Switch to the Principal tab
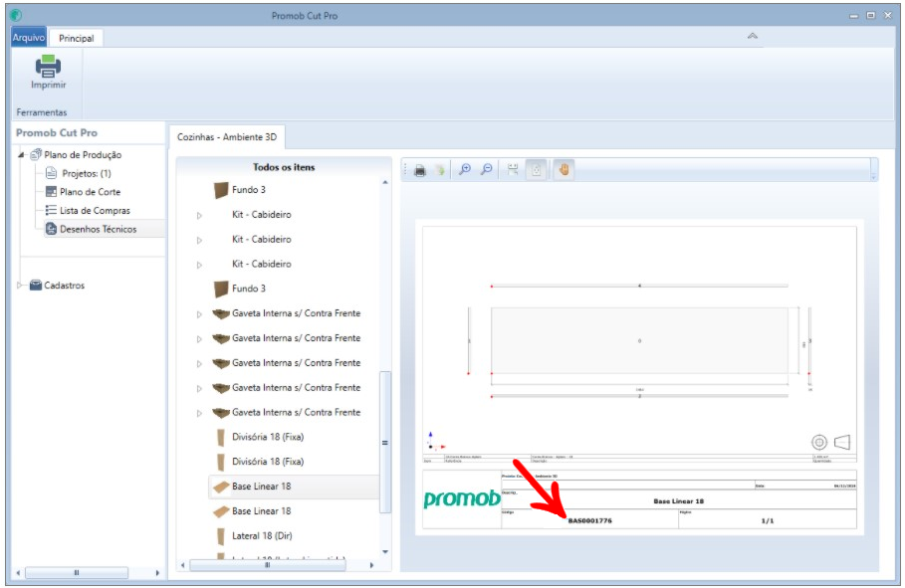The height and width of the screenshot is (588, 905). [77, 38]
